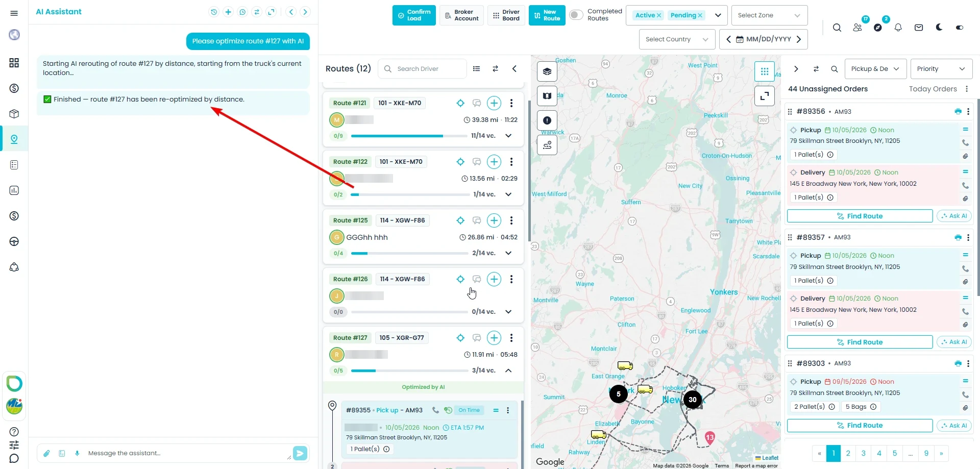Expand the map to fullscreen
980x469 pixels.
pyautogui.click(x=765, y=96)
